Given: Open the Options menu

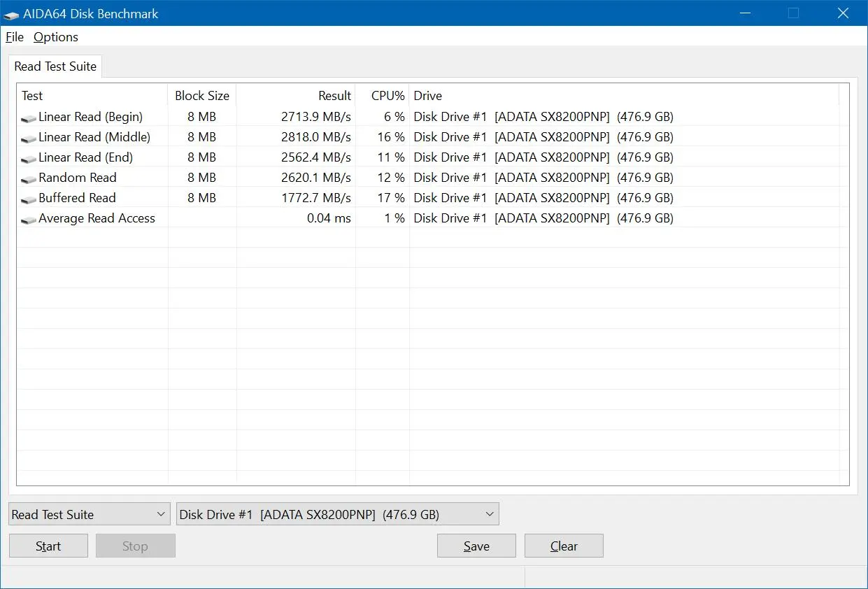Looking at the screenshot, I should click(x=56, y=37).
